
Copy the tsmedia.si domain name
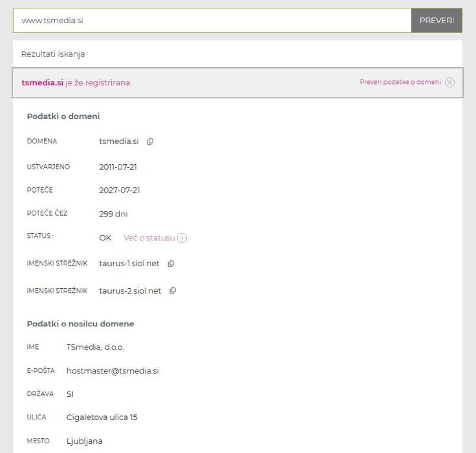tap(150, 142)
